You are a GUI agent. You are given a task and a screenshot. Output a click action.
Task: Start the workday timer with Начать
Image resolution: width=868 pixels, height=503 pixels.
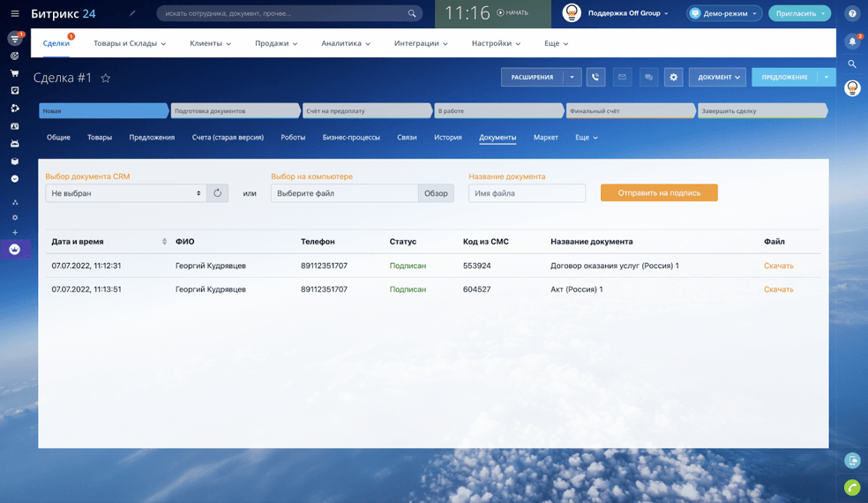513,13
